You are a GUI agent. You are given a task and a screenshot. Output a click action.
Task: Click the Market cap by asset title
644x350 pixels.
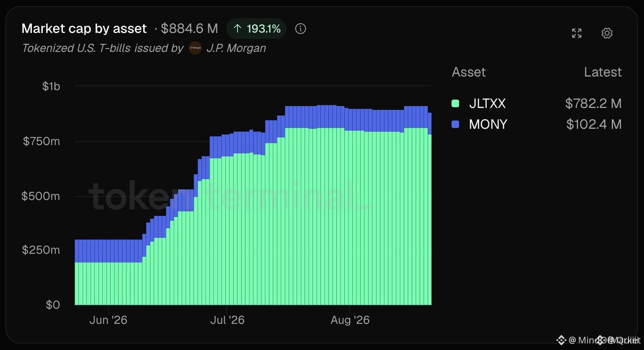[x=84, y=29]
